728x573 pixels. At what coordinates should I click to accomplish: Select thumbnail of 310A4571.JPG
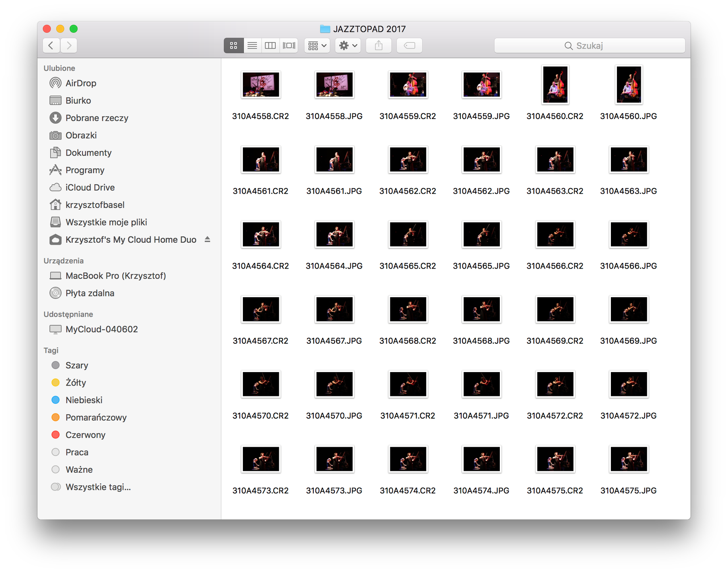[x=481, y=384]
